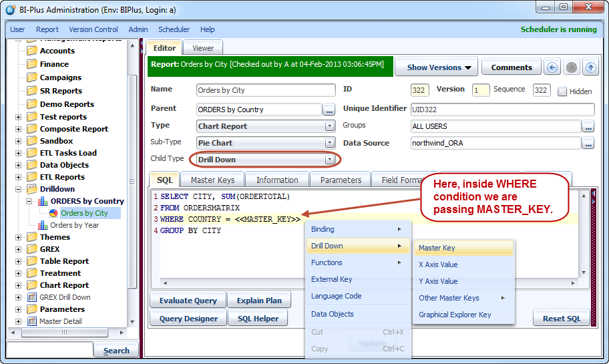The image size is (609, 364).
Task: Click the bar chart icon for ORDERS by Country
Action: [43, 201]
